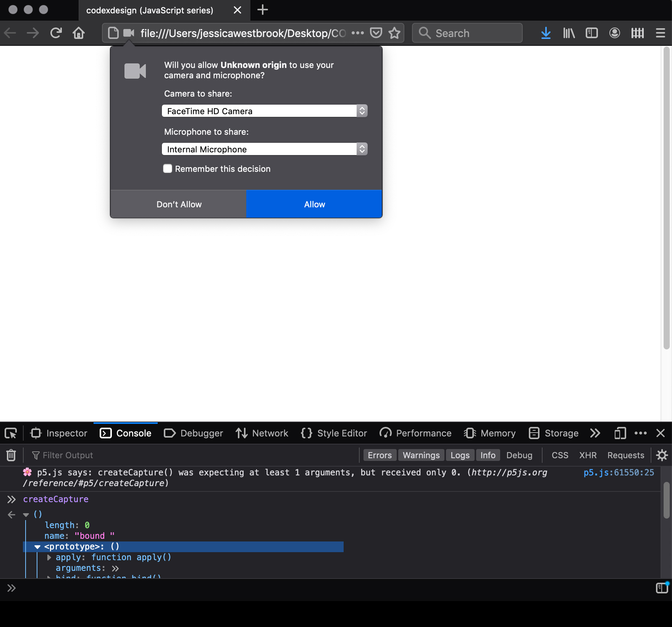Image resolution: width=672 pixels, height=627 pixels.
Task: Switch to the Inspector tab
Action: 59,433
